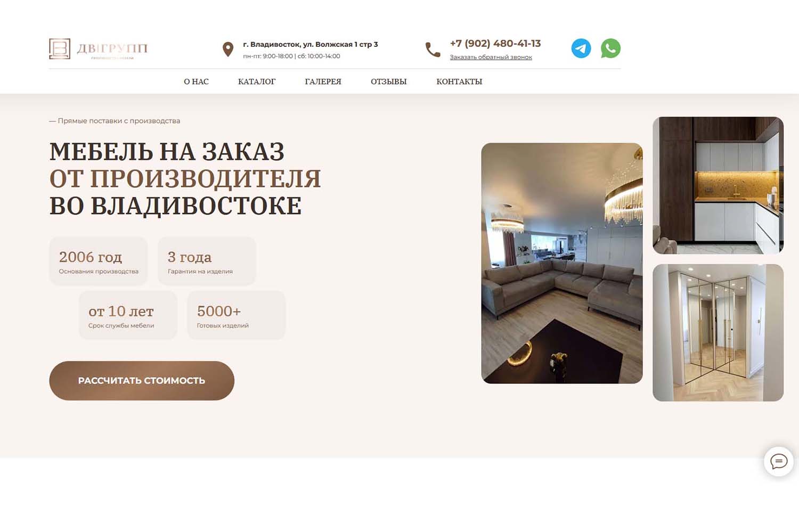Image resolution: width=799 pixels, height=532 pixels.
Task: Open the Telegram messenger icon
Action: tap(581, 48)
